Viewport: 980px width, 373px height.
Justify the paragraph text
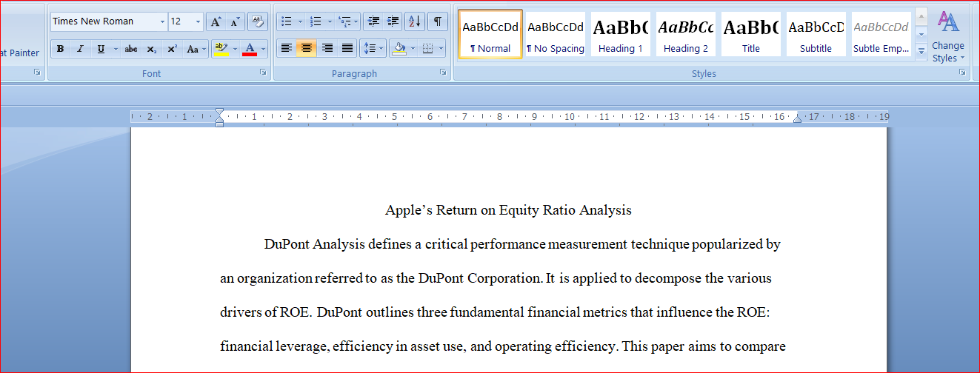pos(347,49)
